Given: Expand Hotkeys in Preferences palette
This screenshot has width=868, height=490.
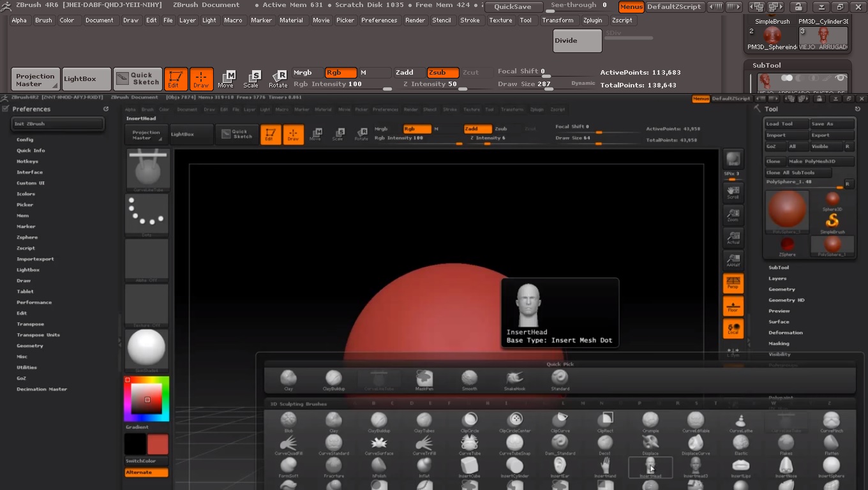Looking at the screenshot, I should coord(27,161).
